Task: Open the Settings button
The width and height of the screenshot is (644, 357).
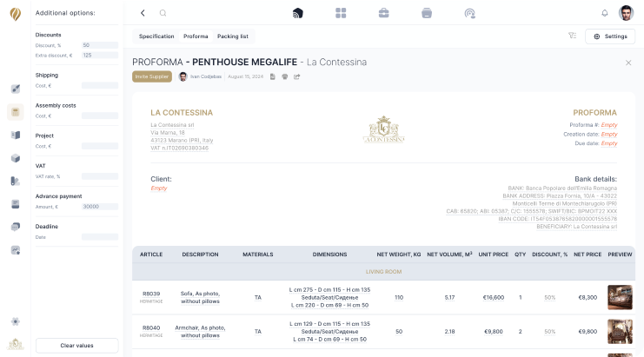Action: [x=610, y=36]
